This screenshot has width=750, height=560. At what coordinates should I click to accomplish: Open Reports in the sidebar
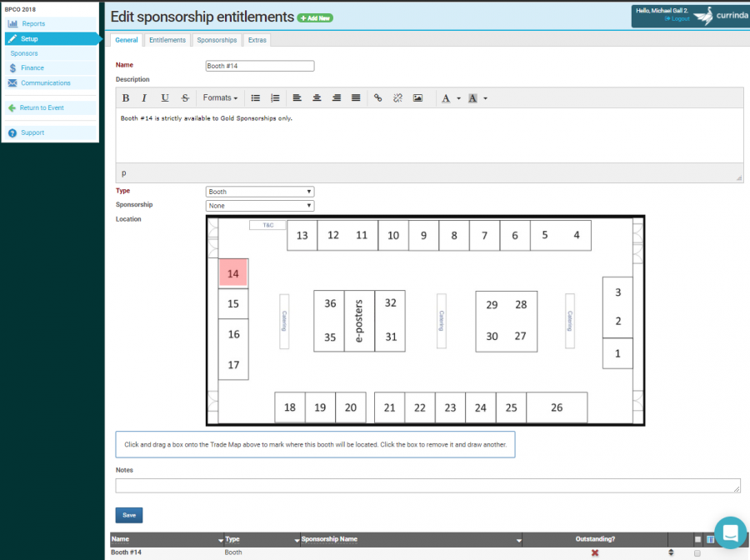(x=33, y=24)
